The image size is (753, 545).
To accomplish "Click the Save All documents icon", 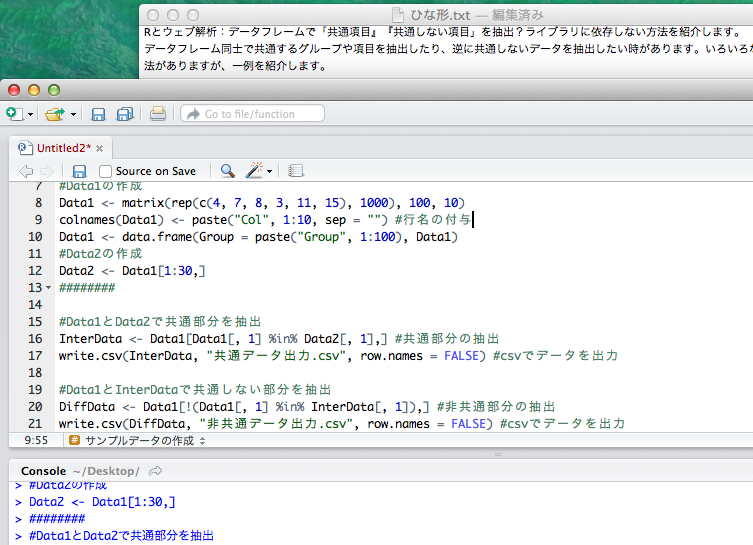I will [125, 114].
